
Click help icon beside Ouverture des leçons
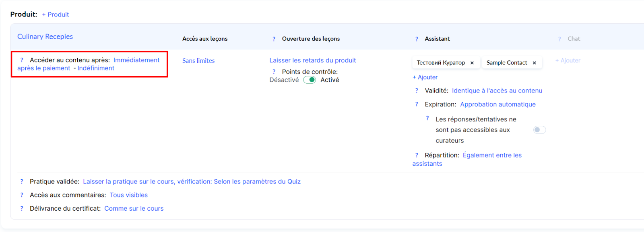[x=274, y=39]
